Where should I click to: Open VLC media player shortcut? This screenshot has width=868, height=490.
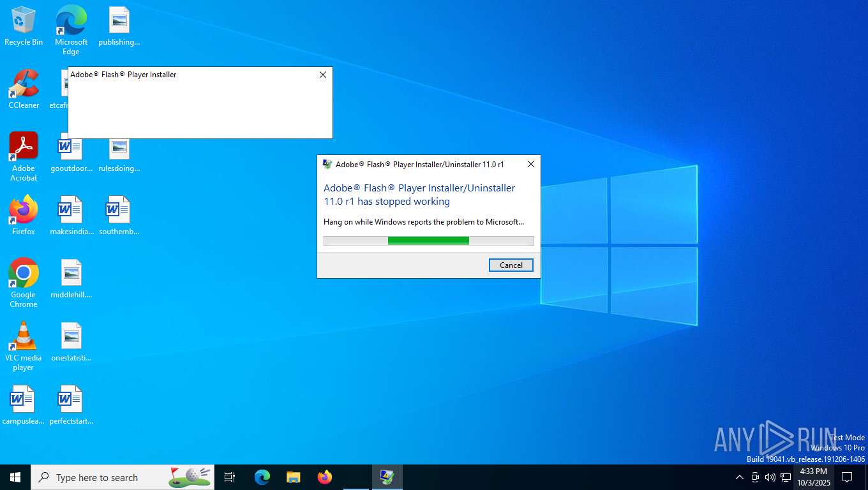click(x=24, y=346)
